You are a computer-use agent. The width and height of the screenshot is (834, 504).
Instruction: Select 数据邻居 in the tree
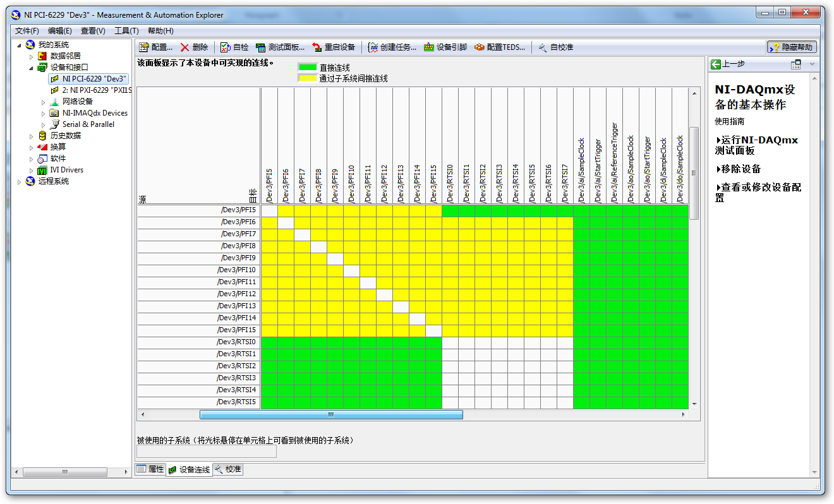(x=65, y=56)
